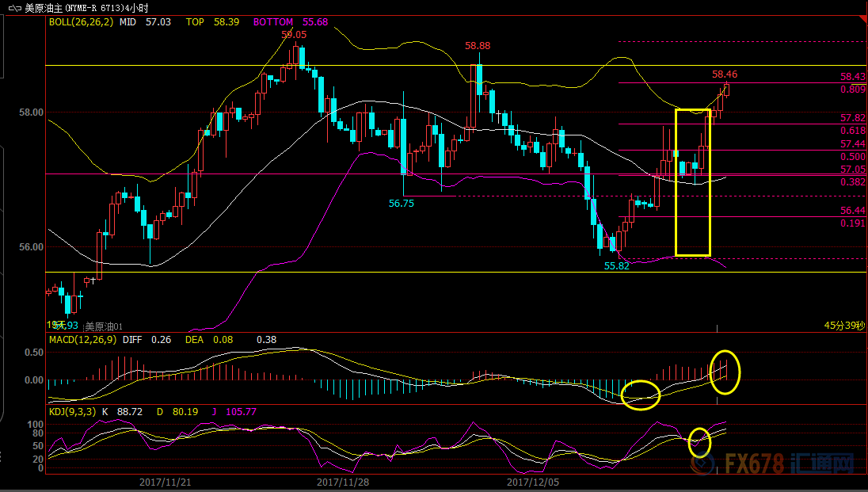Select the 58.43 Fibonacci price level
The height and width of the screenshot is (492, 868).
coord(853,77)
